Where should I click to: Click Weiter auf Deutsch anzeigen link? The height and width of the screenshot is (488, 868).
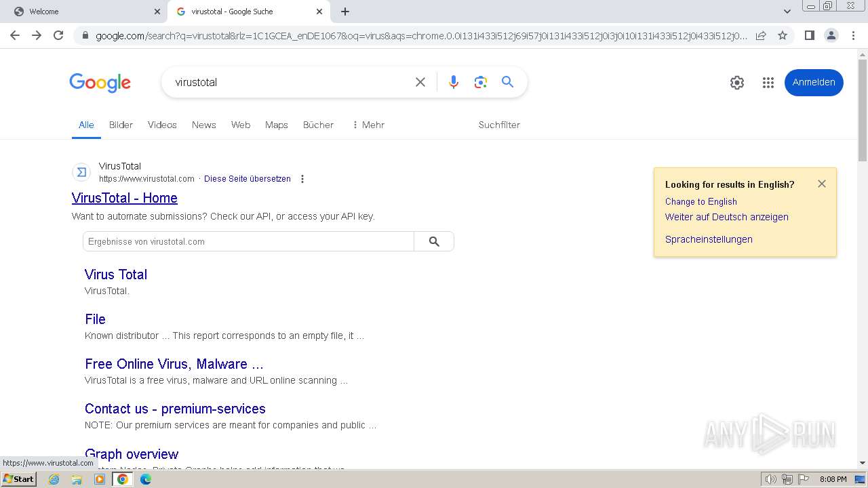(727, 217)
